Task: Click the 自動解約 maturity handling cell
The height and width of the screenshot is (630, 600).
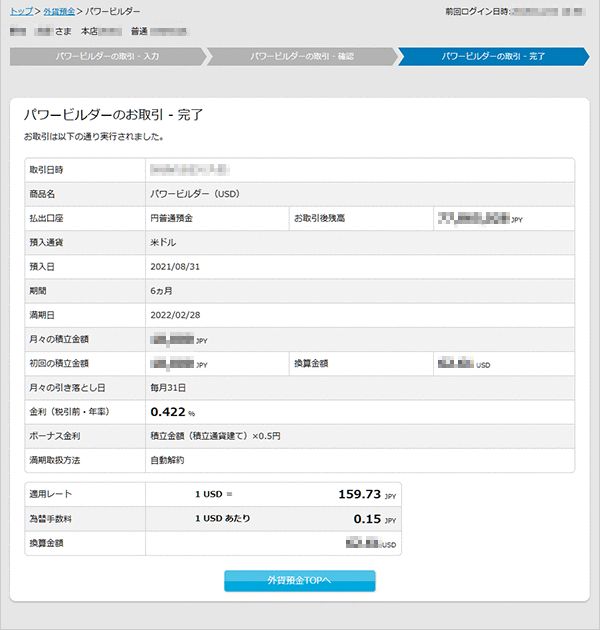Action: tap(167, 460)
